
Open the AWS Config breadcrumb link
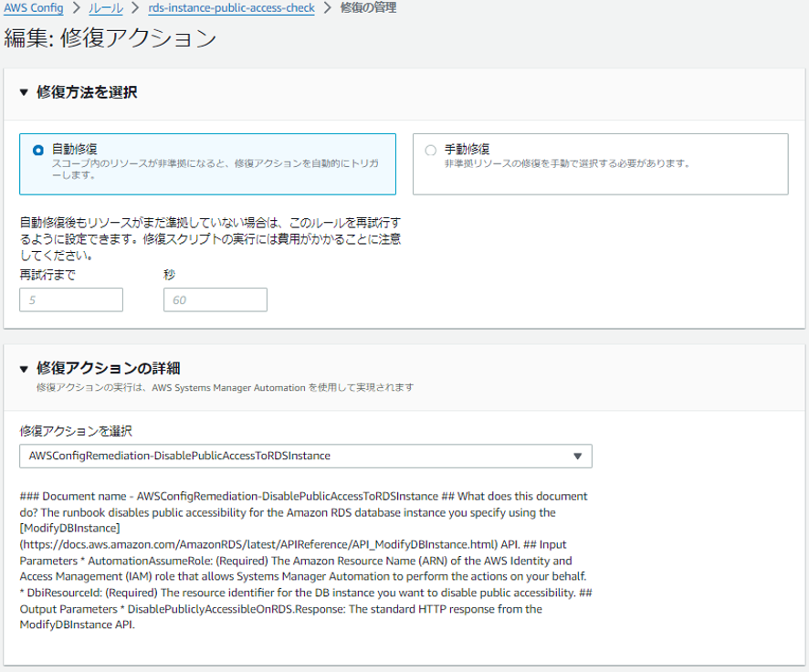coord(34,7)
